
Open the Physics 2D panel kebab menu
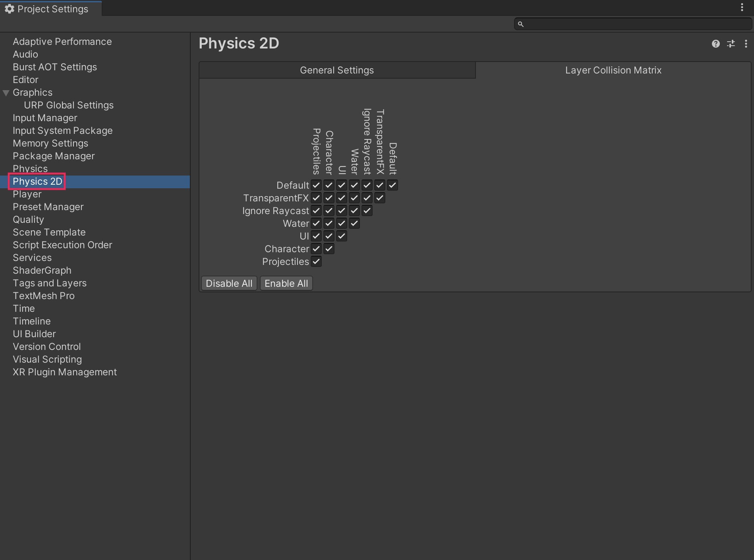coord(746,44)
